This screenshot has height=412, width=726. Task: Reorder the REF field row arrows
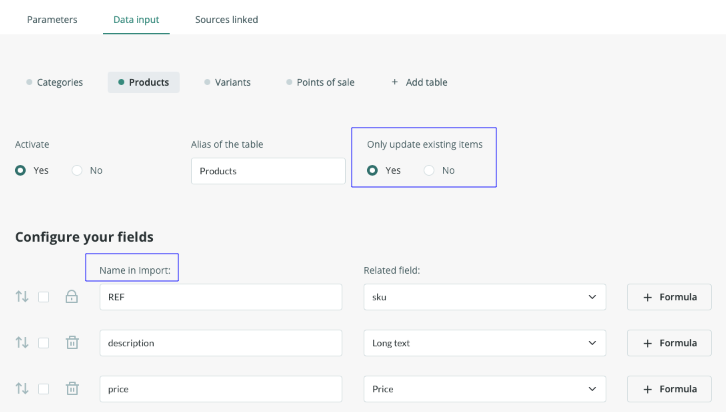[x=22, y=296]
